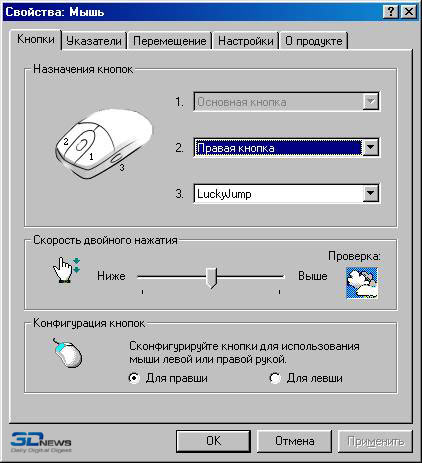Click the Свойства: Мышь title bar text
422x463 pixels.
(x=55, y=12)
